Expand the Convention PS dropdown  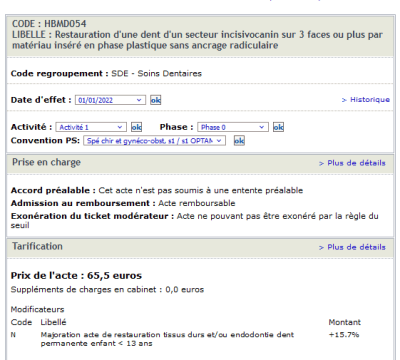pyautogui.click(x=154, y=141)
